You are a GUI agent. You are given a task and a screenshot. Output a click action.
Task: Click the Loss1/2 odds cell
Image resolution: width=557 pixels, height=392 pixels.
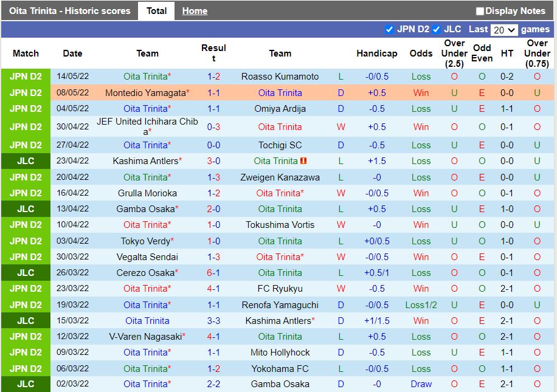click(421, 305)
